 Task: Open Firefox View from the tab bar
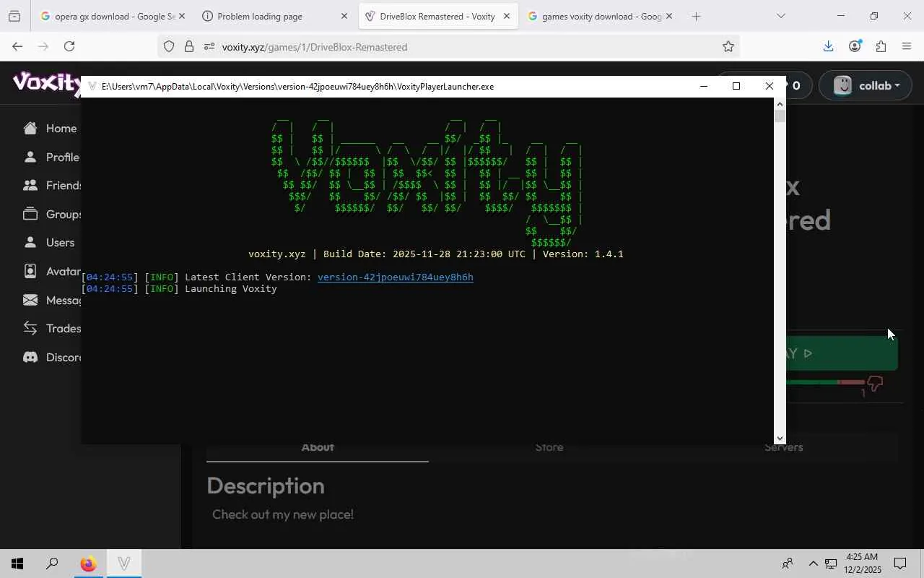[x=14, y=16]
